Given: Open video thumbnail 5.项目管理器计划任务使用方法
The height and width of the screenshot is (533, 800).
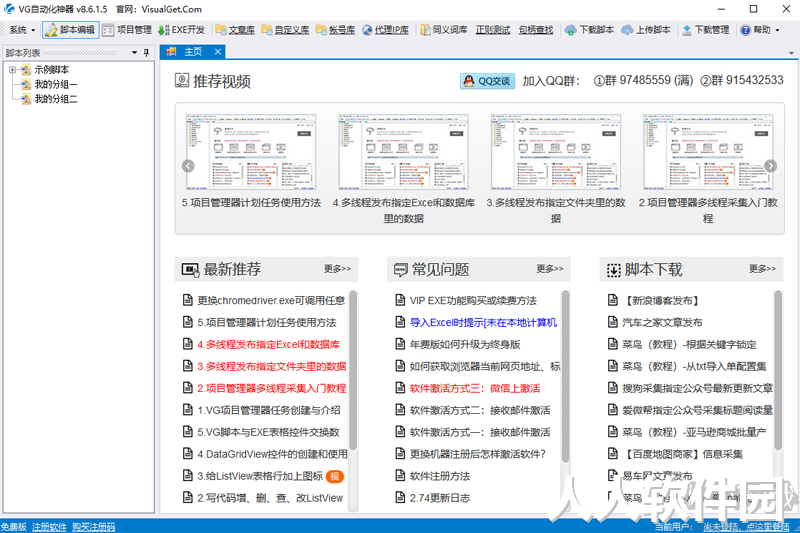Looking at the screenshot, I should [x=251, y=152].
